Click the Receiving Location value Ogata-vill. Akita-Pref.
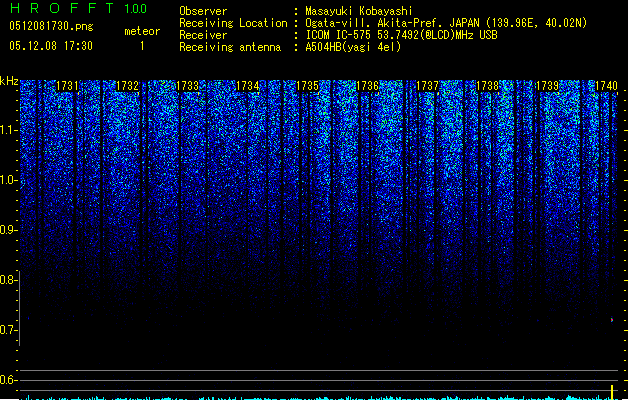Image resolution: width=629 pixels, height=400 pixels. coord(446,23)
